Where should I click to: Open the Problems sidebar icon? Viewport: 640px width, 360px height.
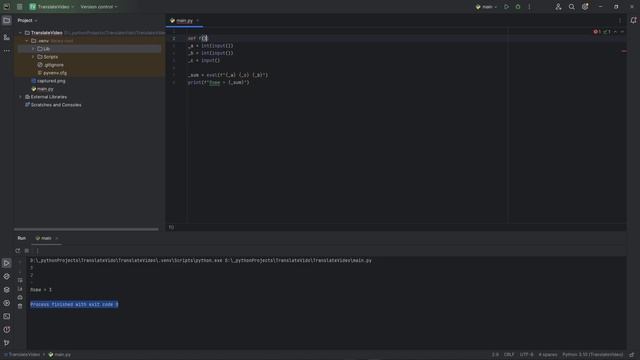point(7,329)
